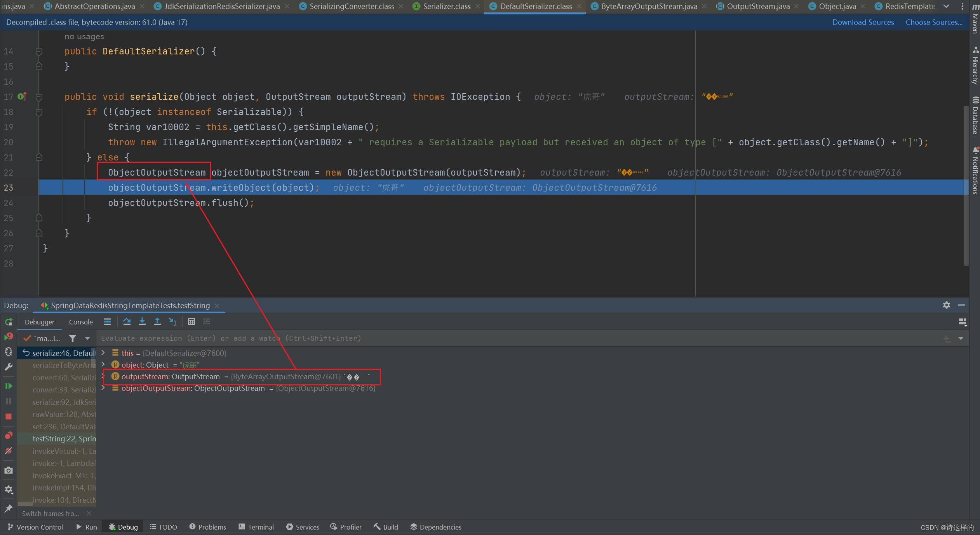Close the DefaultSerializer.class tab
Screen dimensions: 980x535
point(579,7)
